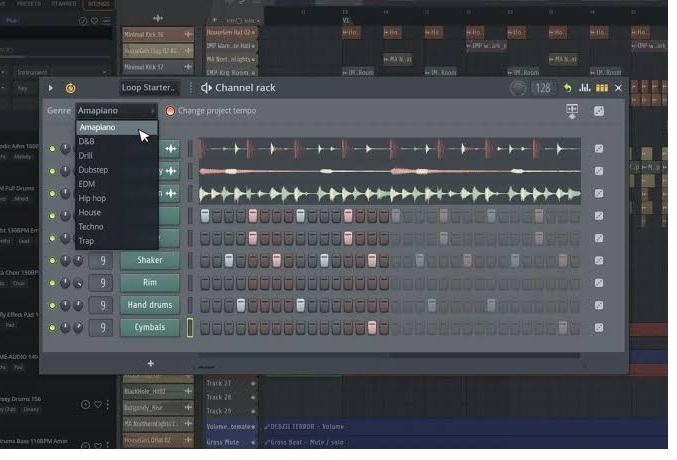Click the pink audio waveform clip
677x460 pixels.
tap(389, 171)
